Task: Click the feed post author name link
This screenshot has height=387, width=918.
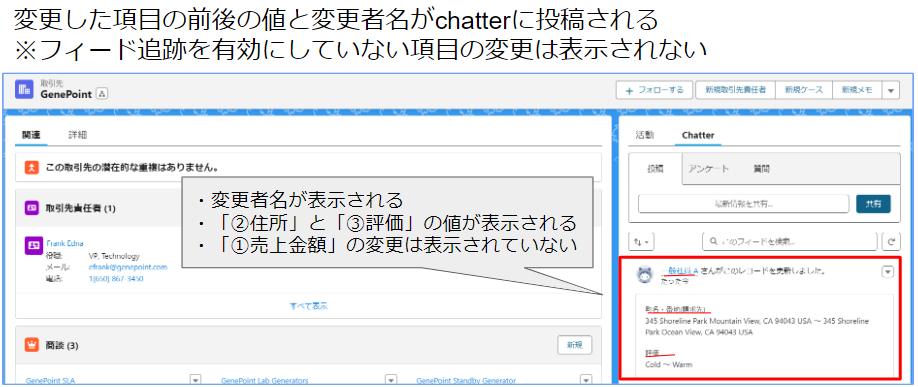Action: (x=679, y=271)
